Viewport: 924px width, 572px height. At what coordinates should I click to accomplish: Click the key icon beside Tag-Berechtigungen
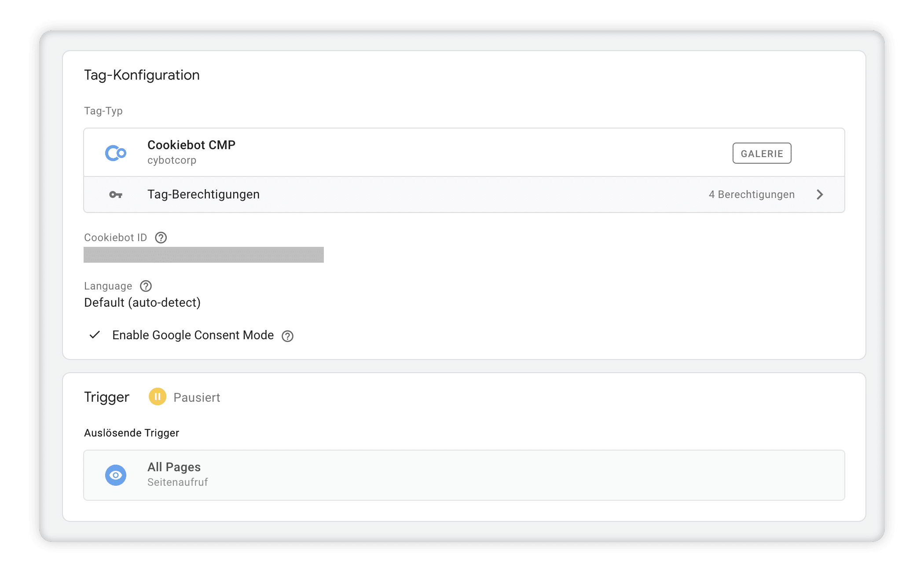click(x=116, y=194)
